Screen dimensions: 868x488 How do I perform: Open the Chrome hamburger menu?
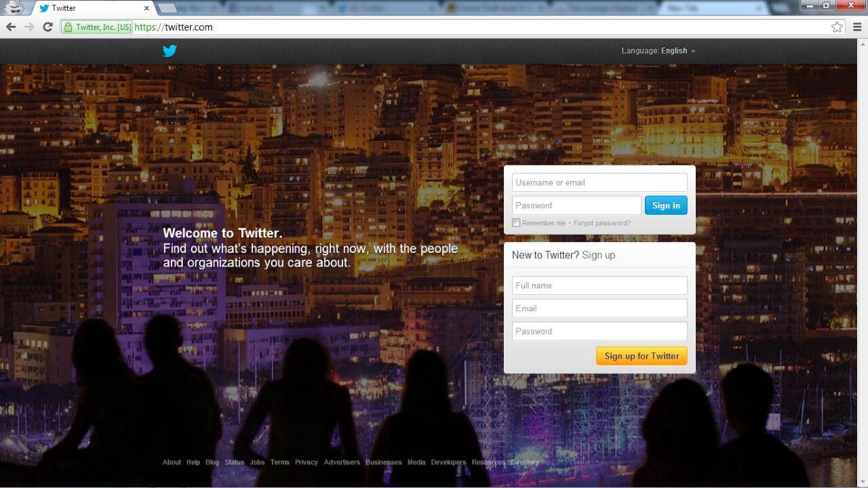[x=857, y=27]
